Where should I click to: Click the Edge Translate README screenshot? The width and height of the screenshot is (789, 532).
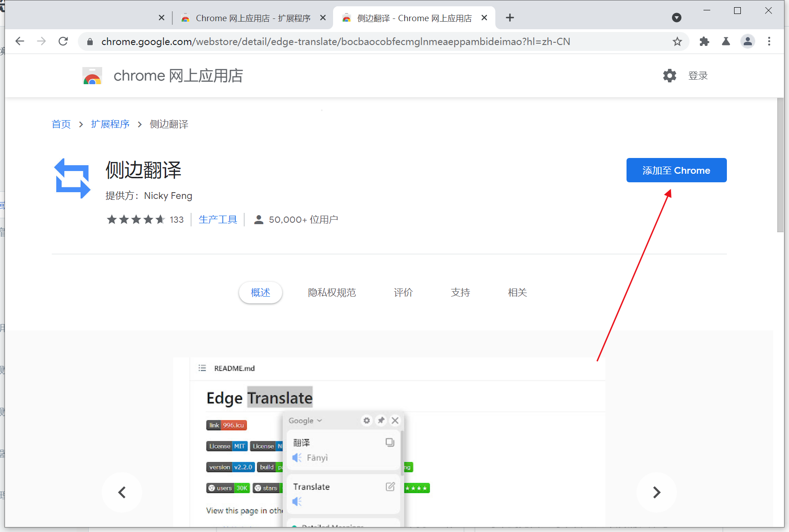click(x=389, y=442)
